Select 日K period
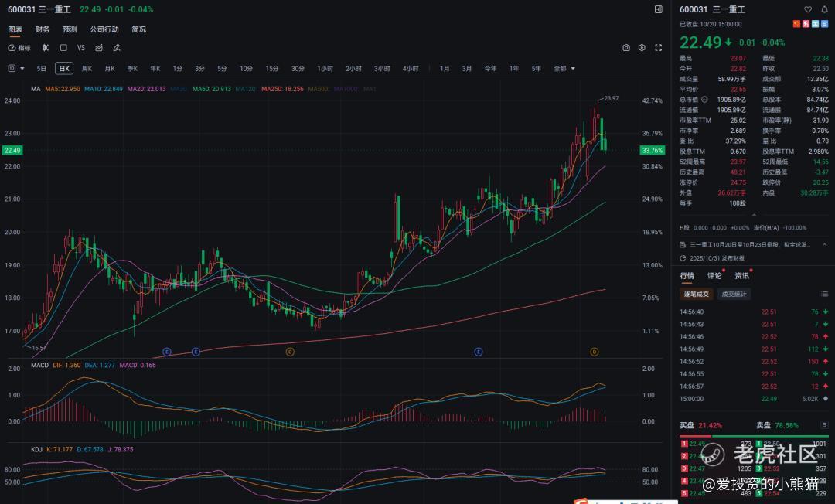 pyautogui.click(x=64, y=69)
